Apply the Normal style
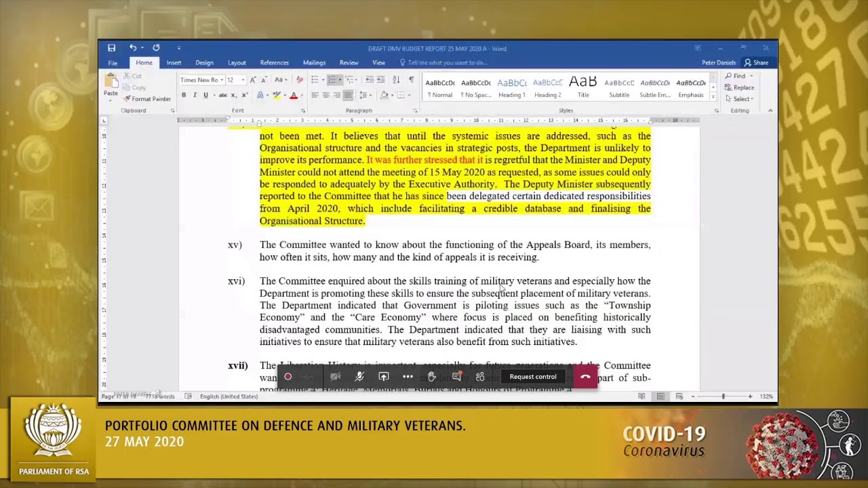This screenshot has width=868, height=488. [x=440, y=87]
